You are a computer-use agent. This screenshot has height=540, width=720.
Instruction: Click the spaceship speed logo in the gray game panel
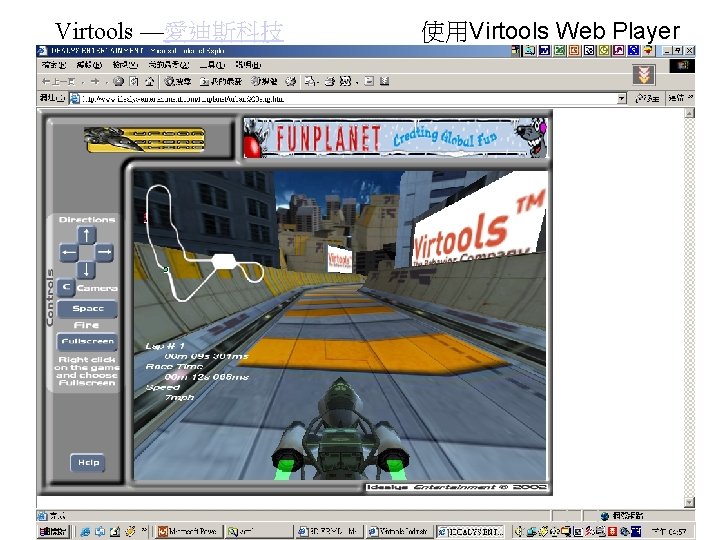coord(144,140)
